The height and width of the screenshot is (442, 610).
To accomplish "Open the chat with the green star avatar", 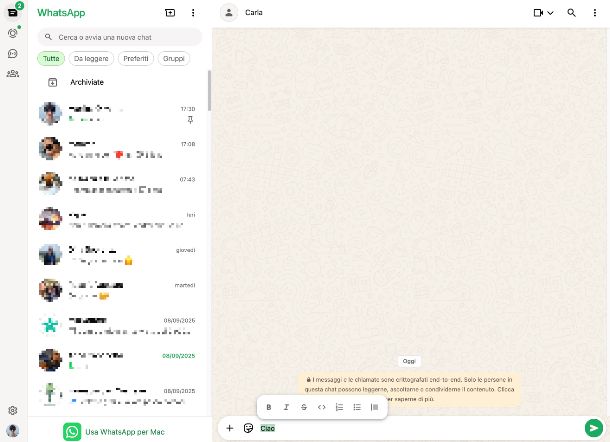I will (x=120, y=325).
